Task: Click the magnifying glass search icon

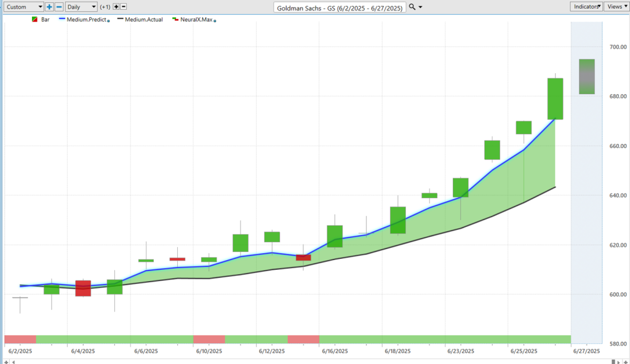Action: pyautogui.click(x=412, y=7)
